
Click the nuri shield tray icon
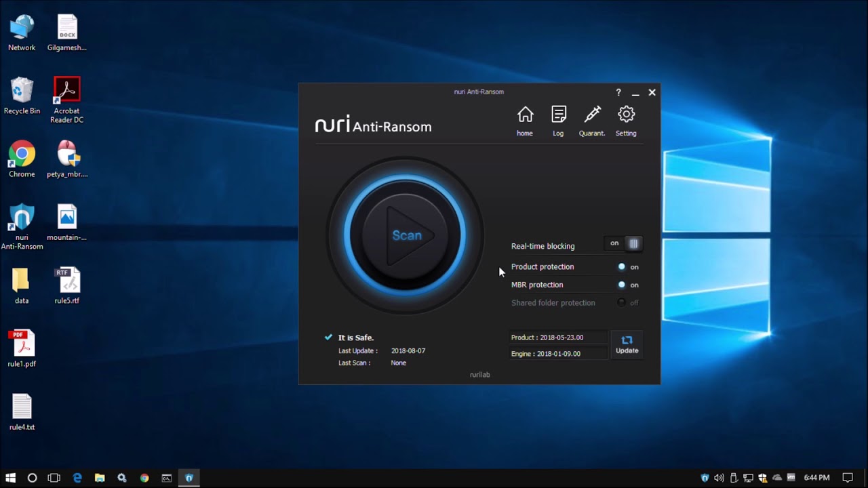705,478
